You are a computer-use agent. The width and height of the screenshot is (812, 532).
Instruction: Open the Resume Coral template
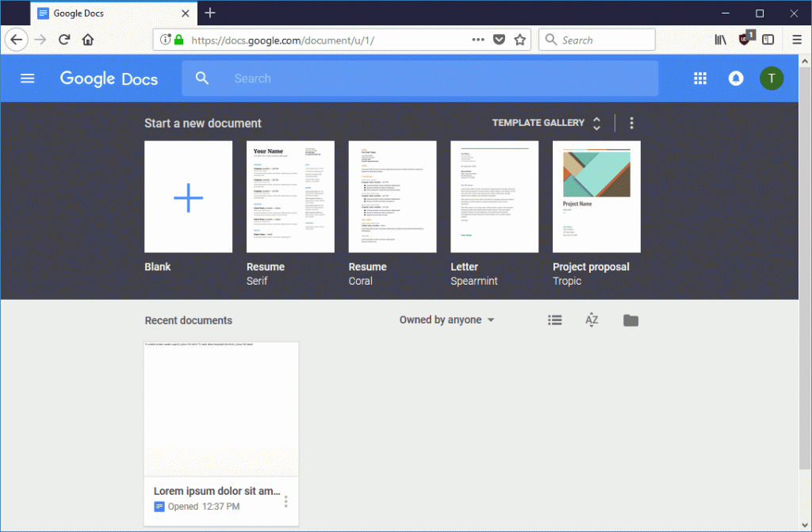[x=393, y=197]
